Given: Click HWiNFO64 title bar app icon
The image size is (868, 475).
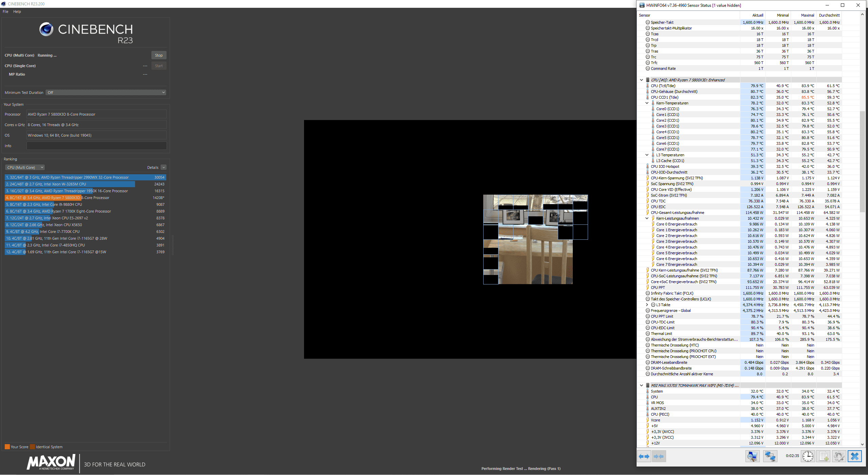Looking at the screenshot, I should [642, 5].
